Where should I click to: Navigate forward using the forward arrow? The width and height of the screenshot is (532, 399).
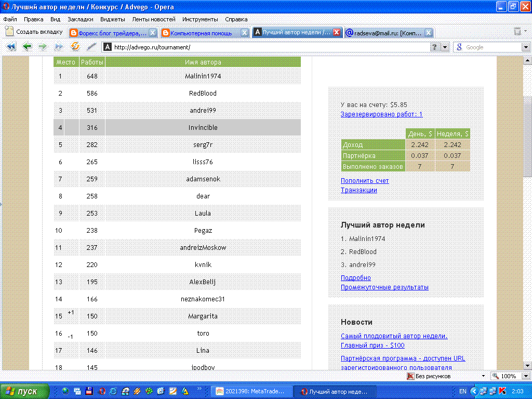pyautogui.click(x=42, y=46)
